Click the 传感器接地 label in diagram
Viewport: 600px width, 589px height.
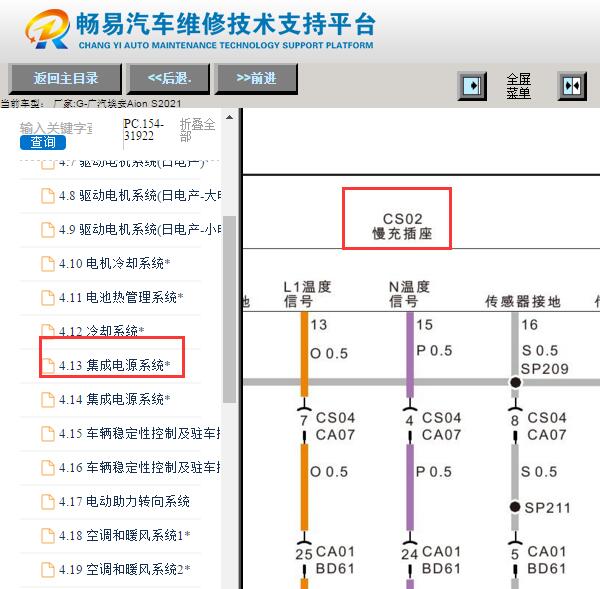pos(522,302)
